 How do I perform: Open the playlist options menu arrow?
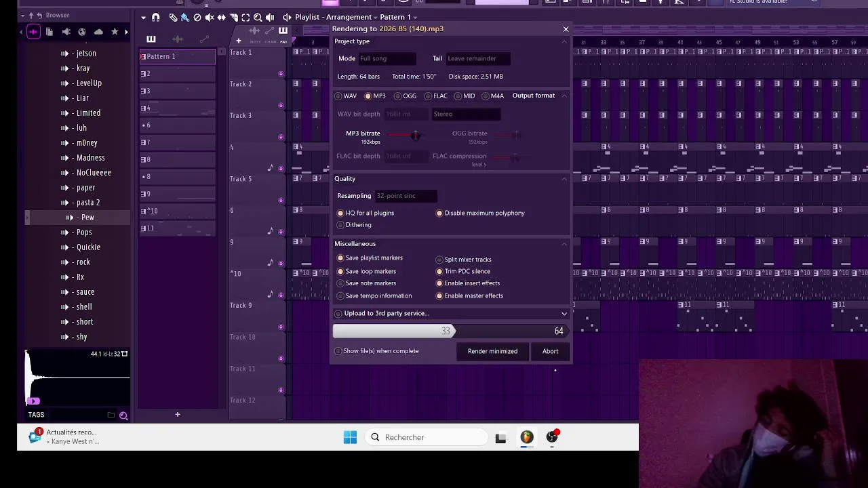[143, 17]
